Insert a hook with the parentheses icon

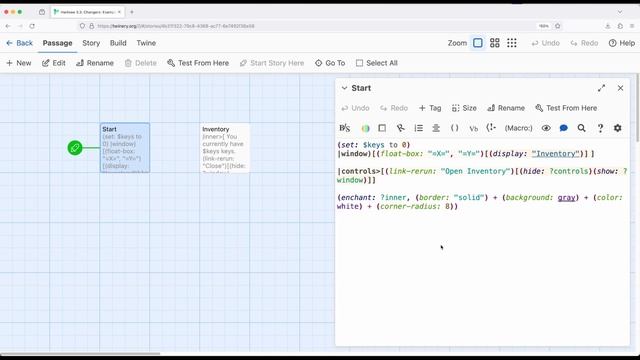point(454,128)
